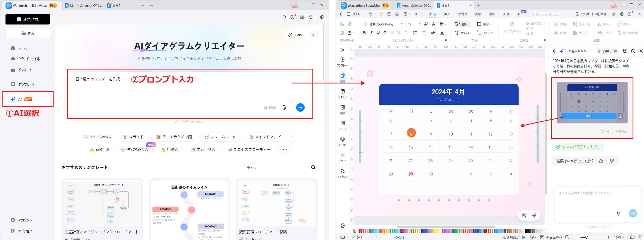644x240 pixels.
Task: Click the 新規作成 button
Action: click(x=27, y=19)
